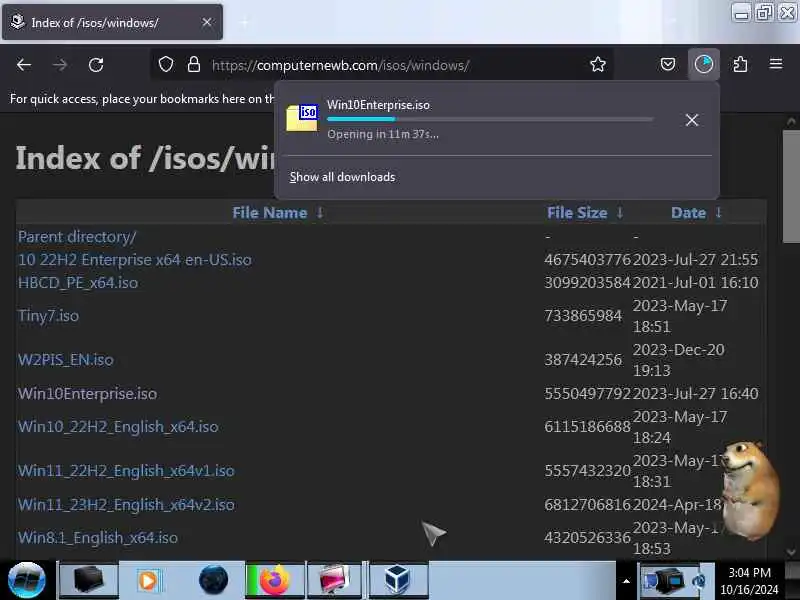Download Win10_22H2_English_x64.iso
The height and width of the screenshot is (600, 800).
coord(118,427)
